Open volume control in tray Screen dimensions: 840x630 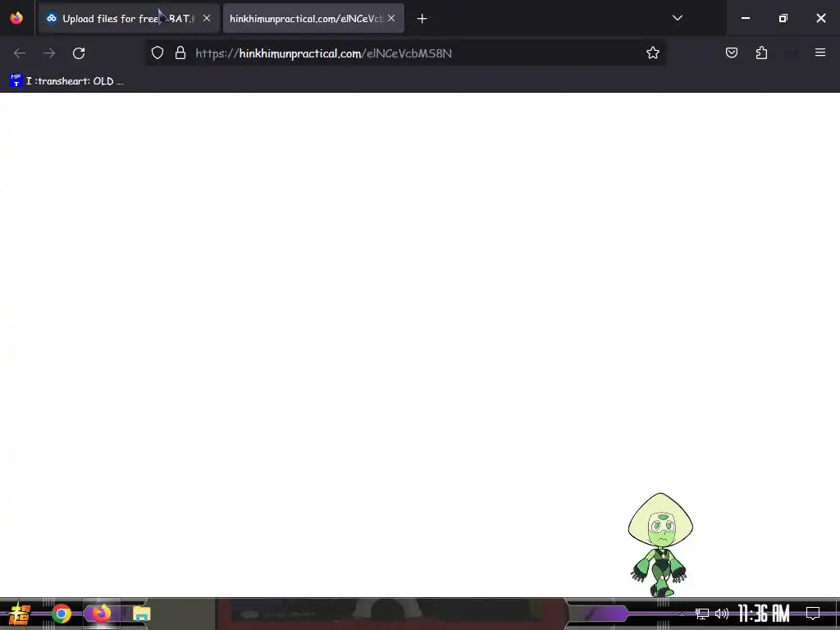pos(722,614)
